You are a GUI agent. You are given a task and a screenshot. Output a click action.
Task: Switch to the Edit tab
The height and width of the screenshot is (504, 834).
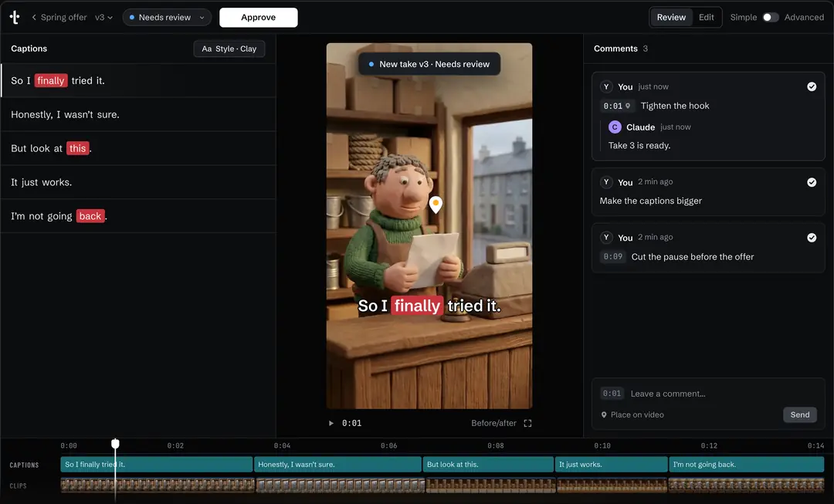(707, 18)
